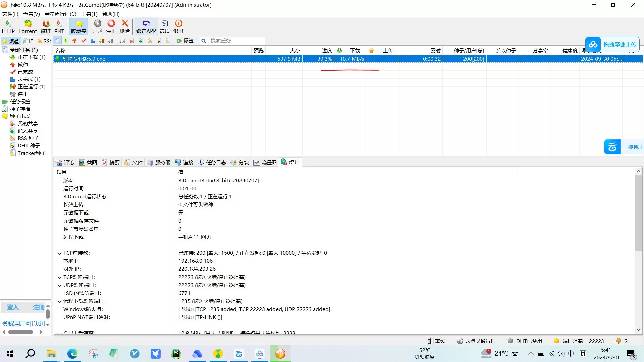The width and height of the screenshot is (644, 362).
Task: Sort by the 进度 column header
Action: point(318,50)
